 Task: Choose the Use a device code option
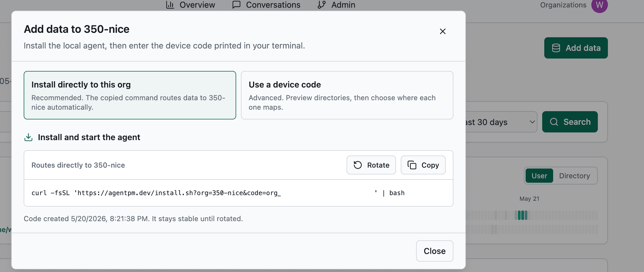click(x=347, y=95)
